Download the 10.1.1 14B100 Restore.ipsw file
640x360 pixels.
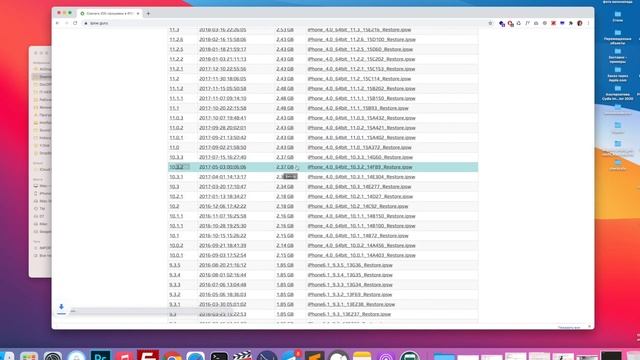click(361, 226)
